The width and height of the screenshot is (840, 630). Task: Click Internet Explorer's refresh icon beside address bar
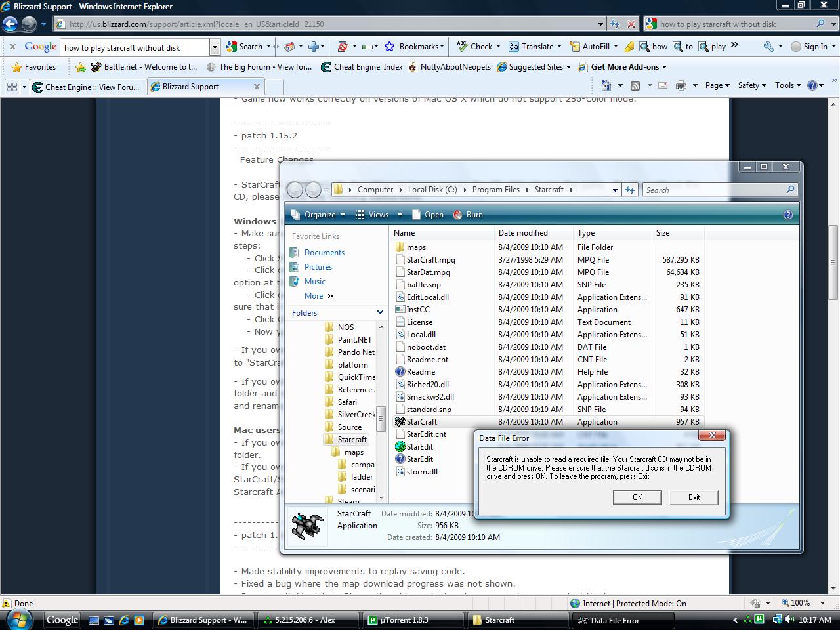click(x=614, y=24)
